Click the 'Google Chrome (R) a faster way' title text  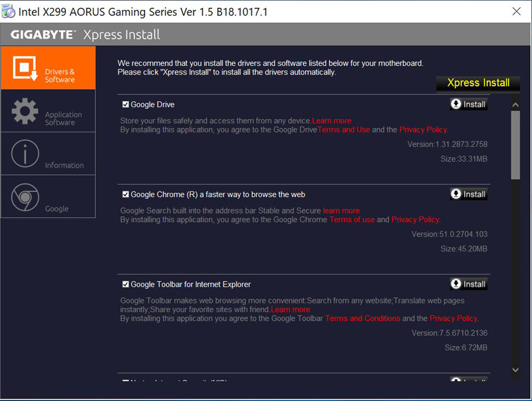coord(218,194)
